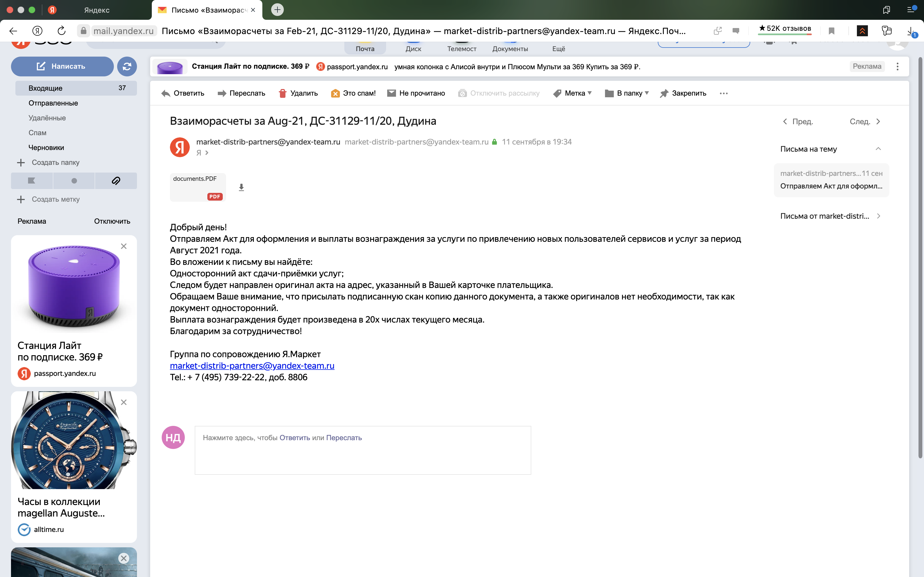924x577 pixels.
Task: Click the refresh mail round button
Action: 127,66
